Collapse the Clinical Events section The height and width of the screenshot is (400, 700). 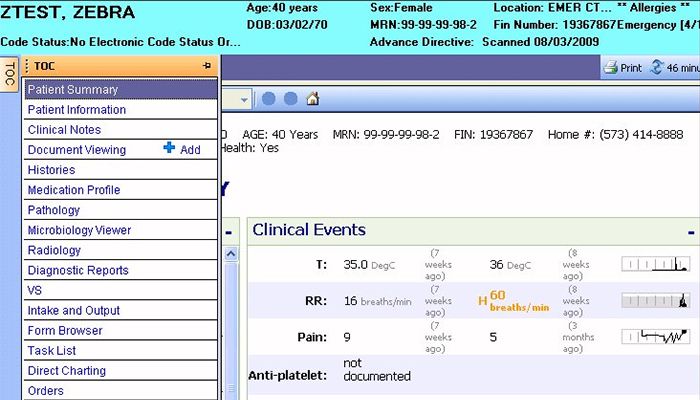pos(690,232)
